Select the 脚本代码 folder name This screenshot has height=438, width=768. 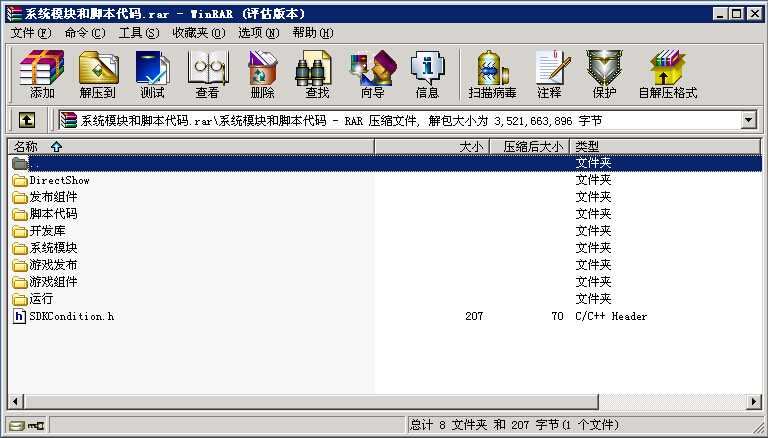(x=53, y=214)
